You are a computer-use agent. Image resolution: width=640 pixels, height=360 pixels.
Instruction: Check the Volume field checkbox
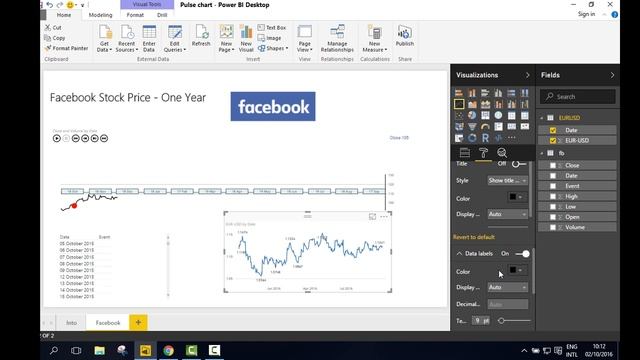tap(553, 227)
